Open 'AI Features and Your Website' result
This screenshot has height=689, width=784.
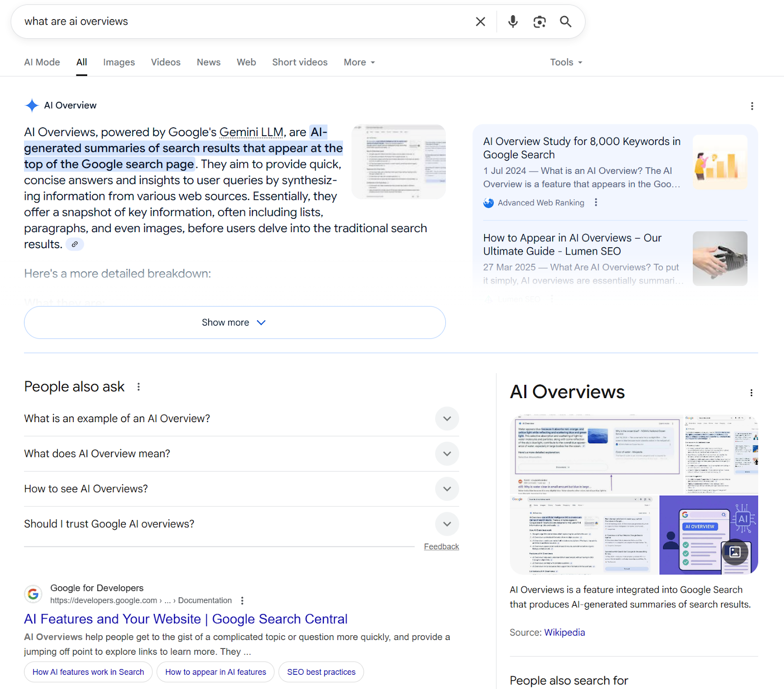coord(186,619)
